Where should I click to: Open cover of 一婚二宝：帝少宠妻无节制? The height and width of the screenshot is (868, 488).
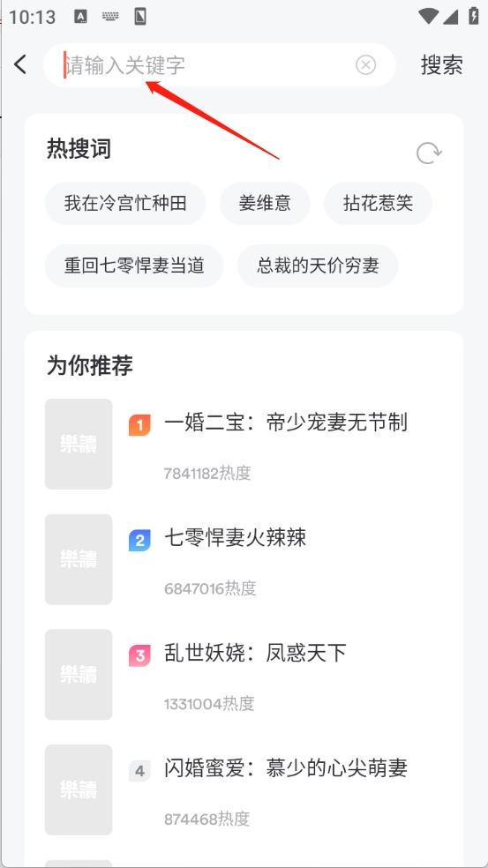(79, 444)
